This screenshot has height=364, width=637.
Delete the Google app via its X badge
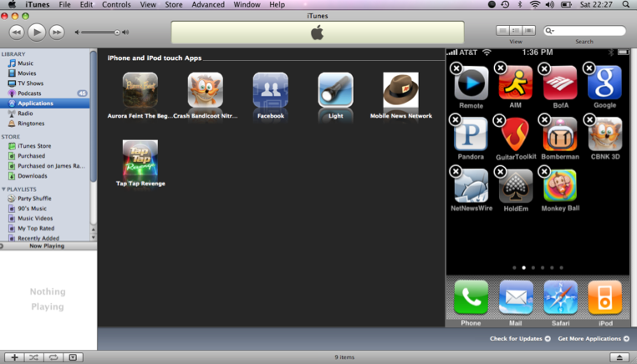(589, 68)
